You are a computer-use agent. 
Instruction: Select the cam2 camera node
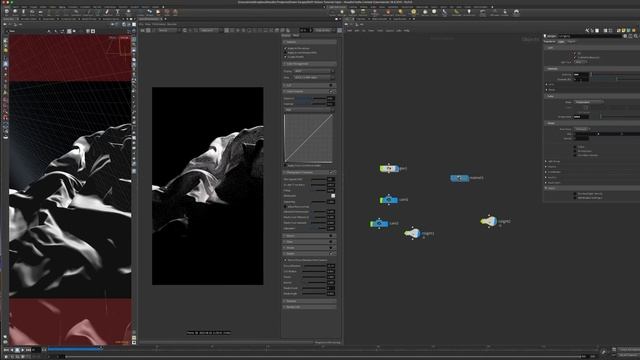pos(379,224)
